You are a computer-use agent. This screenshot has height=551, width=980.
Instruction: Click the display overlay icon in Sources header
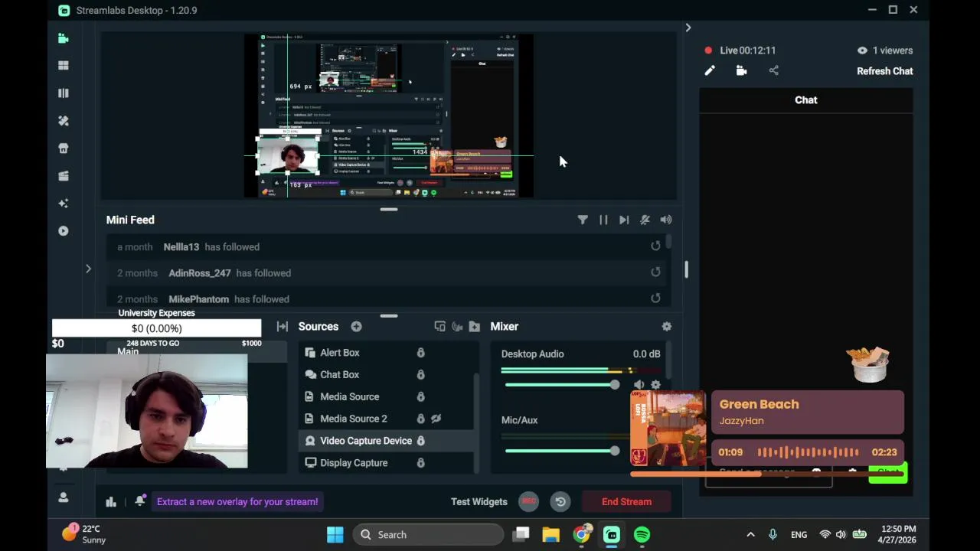point(439,327)
